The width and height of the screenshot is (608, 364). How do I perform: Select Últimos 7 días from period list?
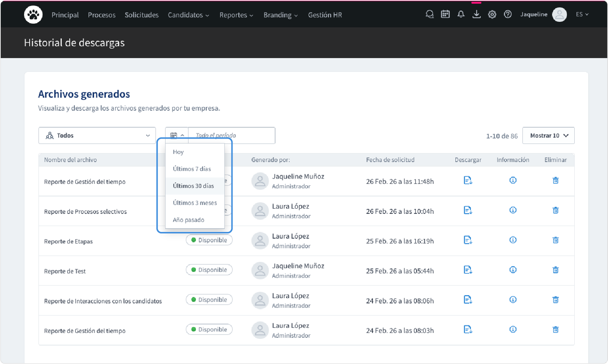pos(192,169)
